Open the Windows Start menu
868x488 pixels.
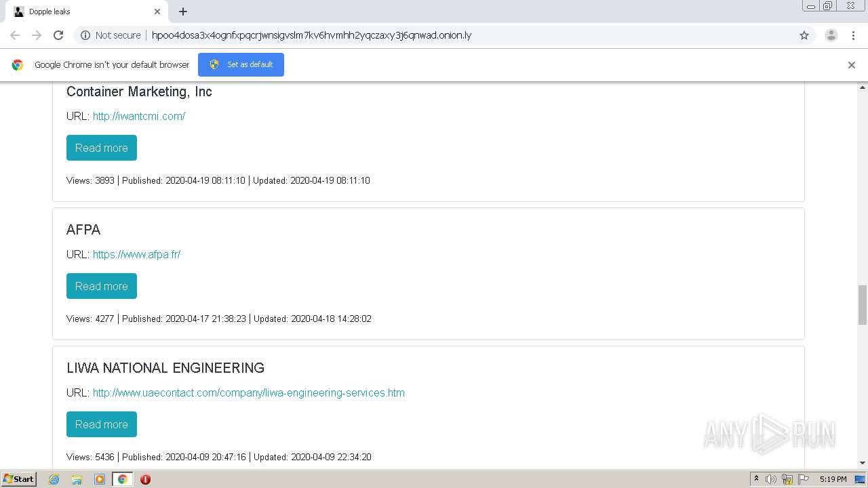(x=19, y=479)
